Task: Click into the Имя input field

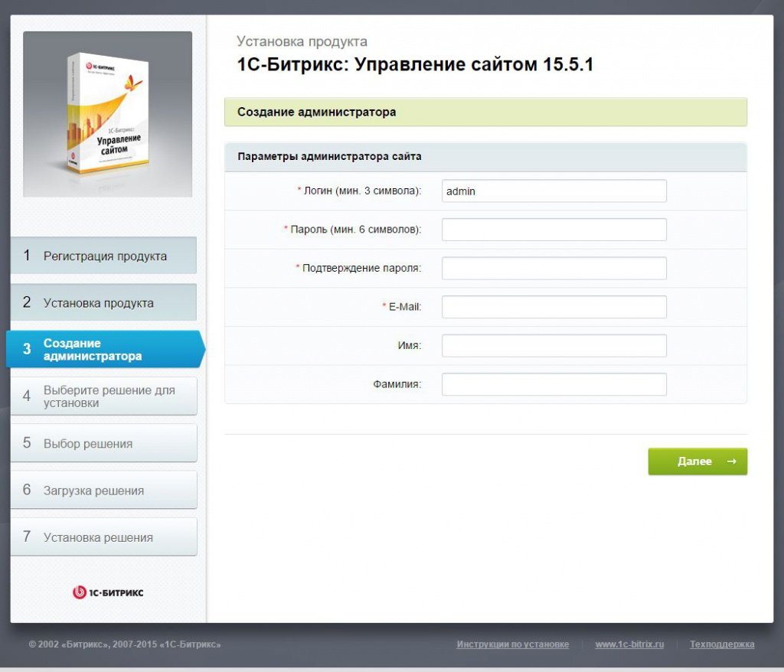Action: (x=554, y=345)
